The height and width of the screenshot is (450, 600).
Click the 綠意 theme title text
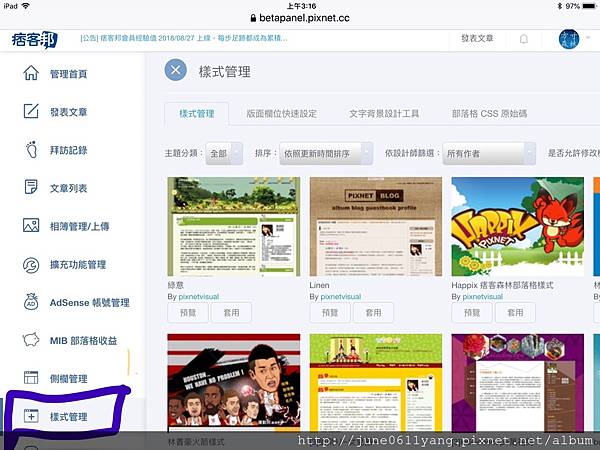pyautogui.click(x=176, y=285)
